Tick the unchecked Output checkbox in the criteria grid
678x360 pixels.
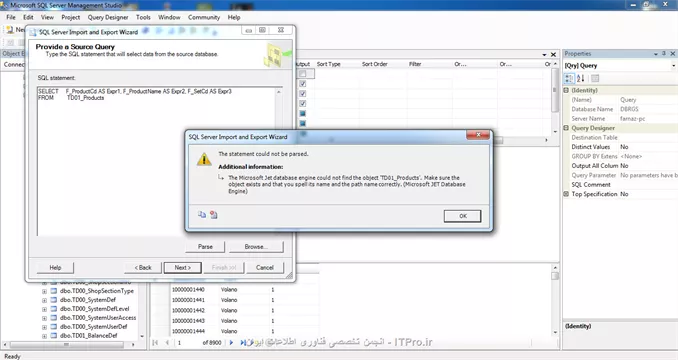[x=303, y=74]
